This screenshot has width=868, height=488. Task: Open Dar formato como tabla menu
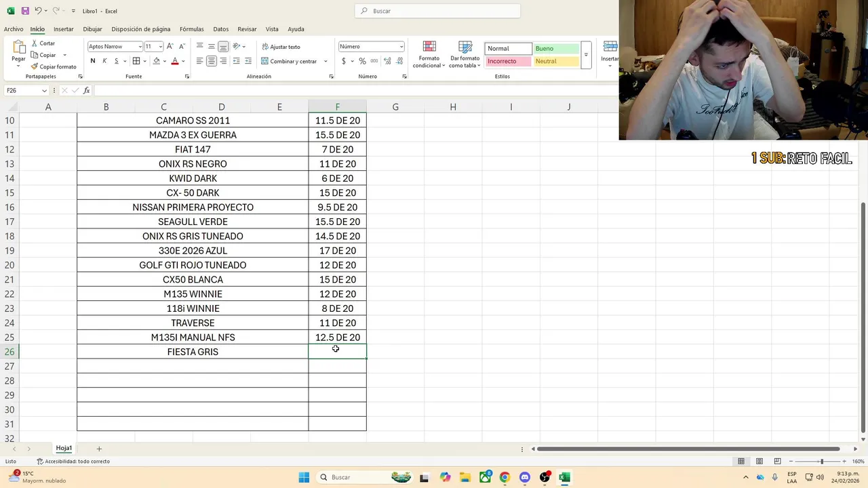coord(465,54)
